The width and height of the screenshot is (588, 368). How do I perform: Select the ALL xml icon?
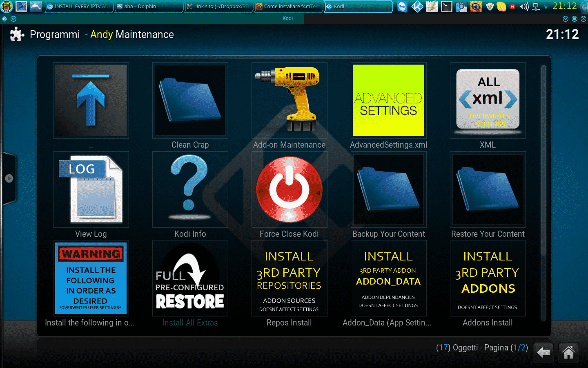click(488, 100)
